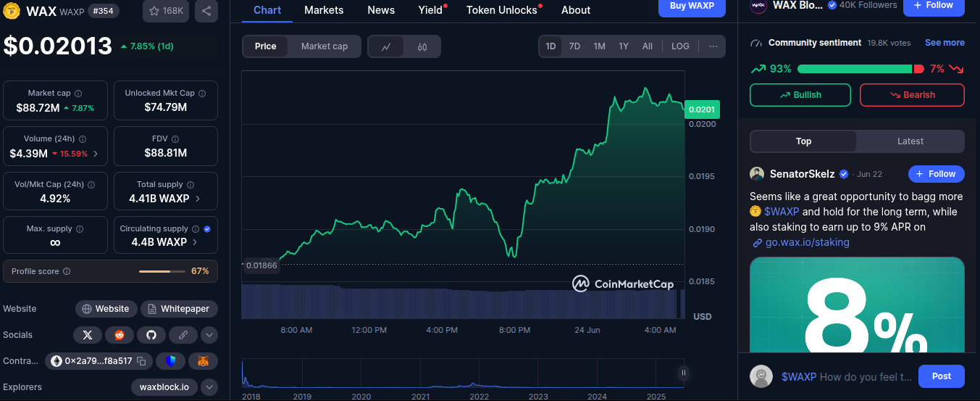The height and width of the screenshot is (401, 980).
Task: Set chart range to All
Action: pyautogui.click(x=648, y=46)
